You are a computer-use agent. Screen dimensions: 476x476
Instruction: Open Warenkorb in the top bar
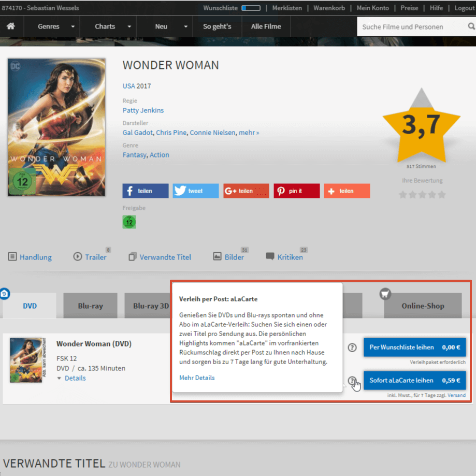329,8
